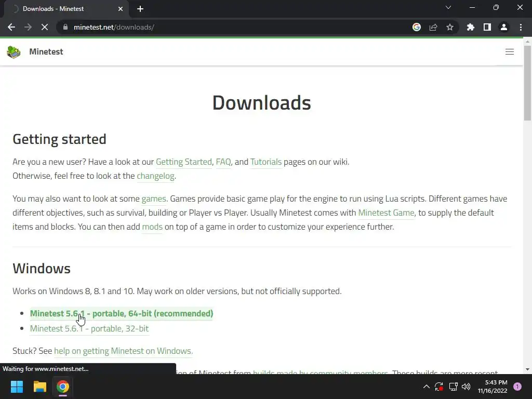Click the Chrome taskbar icon
The height and width of the screenshot is (399, 532).
tap(63, 387)
